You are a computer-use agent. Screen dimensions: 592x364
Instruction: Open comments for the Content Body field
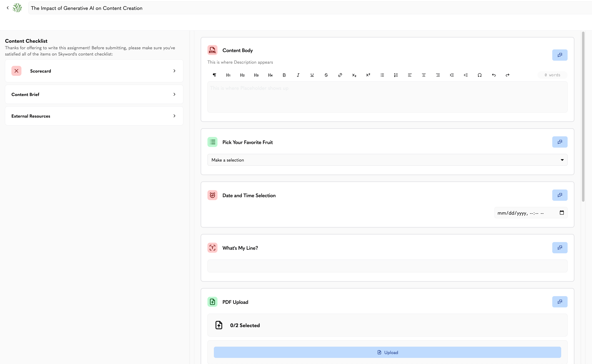[560, 55]
